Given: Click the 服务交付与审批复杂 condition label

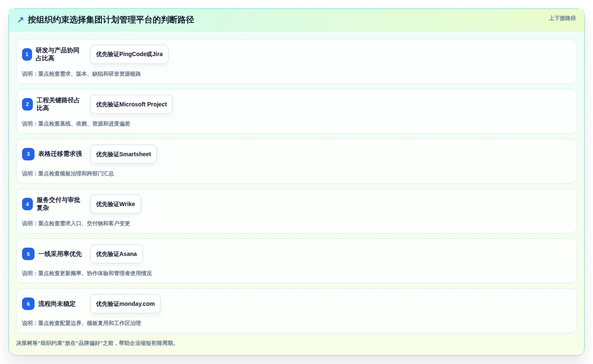Looking at the screenshot, I should coord(58,204).
